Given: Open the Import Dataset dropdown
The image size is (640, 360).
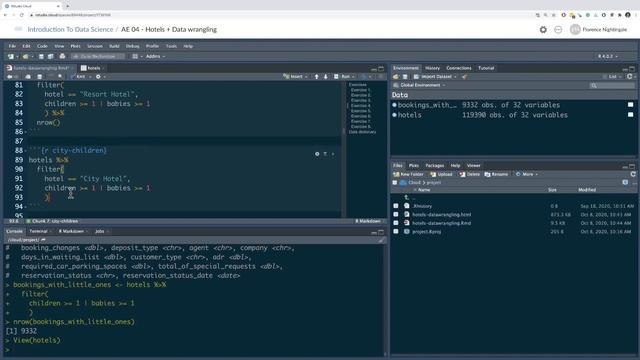Looking at the screenshot, I should (435, 77).
